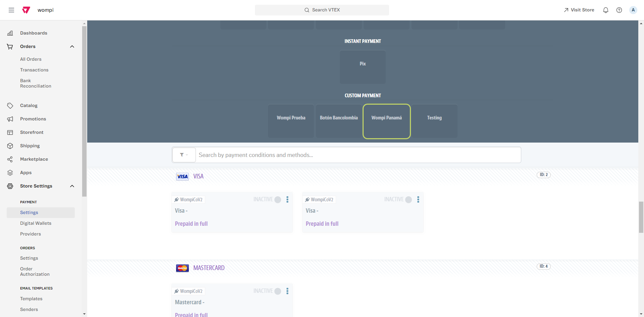Open the Digital Wallets settings page
This screenshot has width=644, height=317.
click(36, 223)
